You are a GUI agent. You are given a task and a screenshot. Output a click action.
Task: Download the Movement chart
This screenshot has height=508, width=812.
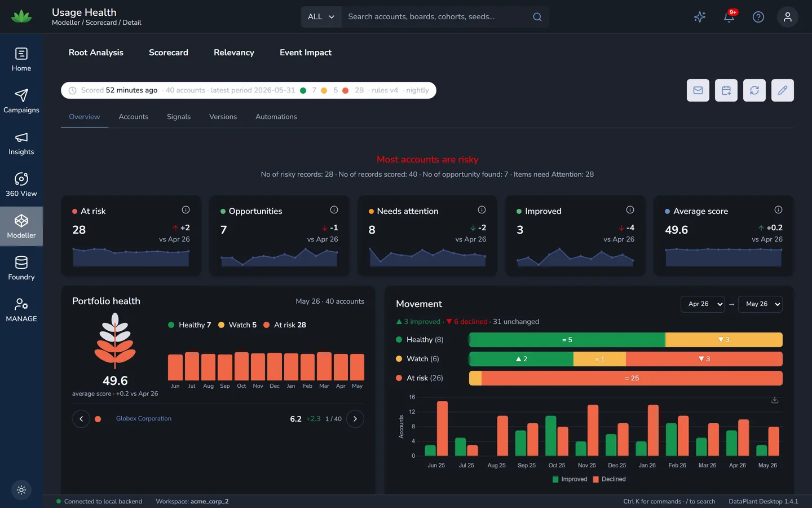point(775,400)
